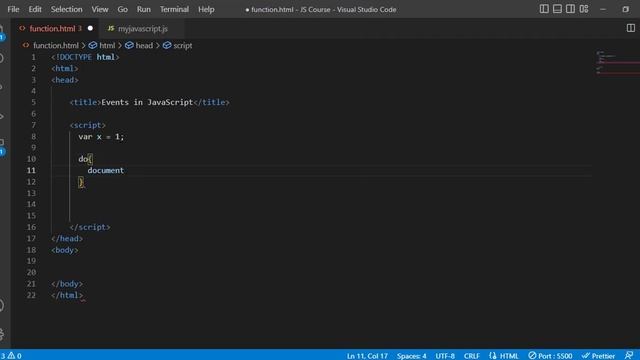
Task: Click the </head> tag on line 17
Action: pyautogui.click(x=67, y=238)
